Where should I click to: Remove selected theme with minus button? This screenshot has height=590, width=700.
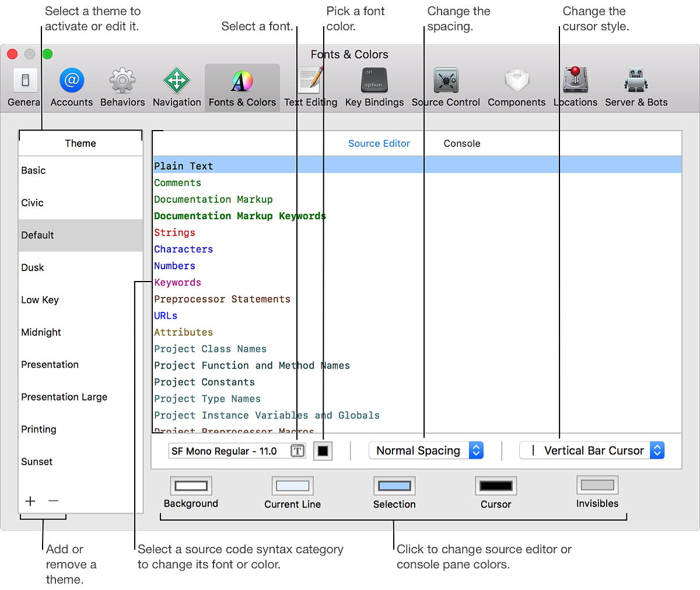53,501
